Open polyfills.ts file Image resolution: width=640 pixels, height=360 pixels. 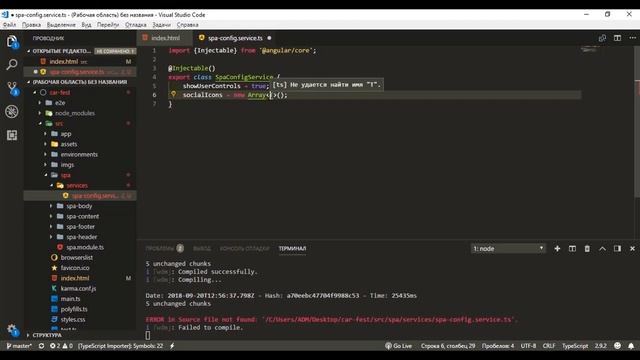pyautogui.click(x=74, y=309)
